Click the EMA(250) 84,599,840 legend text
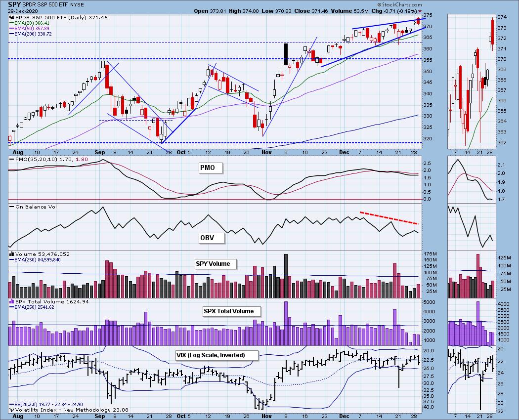Screen dimensions: 519x420 point(35,260)
